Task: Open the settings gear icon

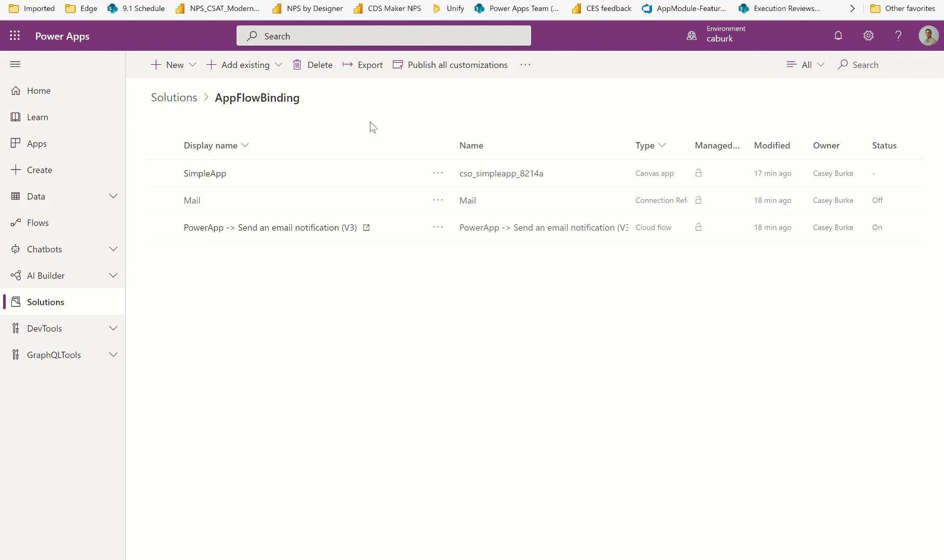Action: click(868, 36)
